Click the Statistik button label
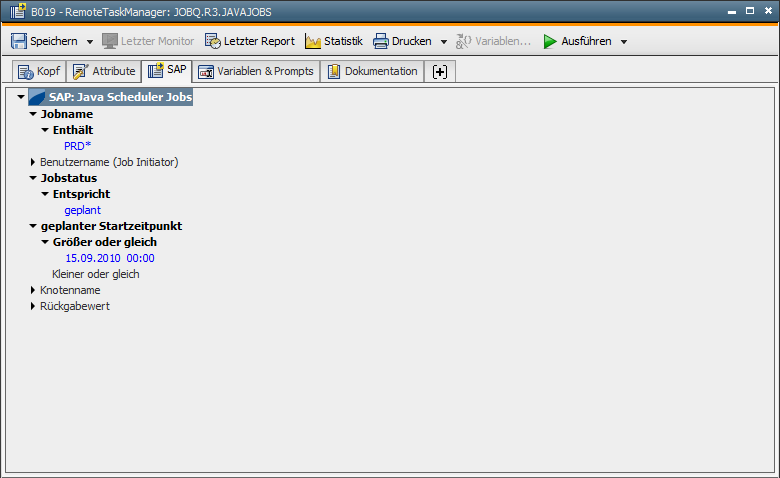780x478 pixels. pyautogui.click(x=343, y=41)
